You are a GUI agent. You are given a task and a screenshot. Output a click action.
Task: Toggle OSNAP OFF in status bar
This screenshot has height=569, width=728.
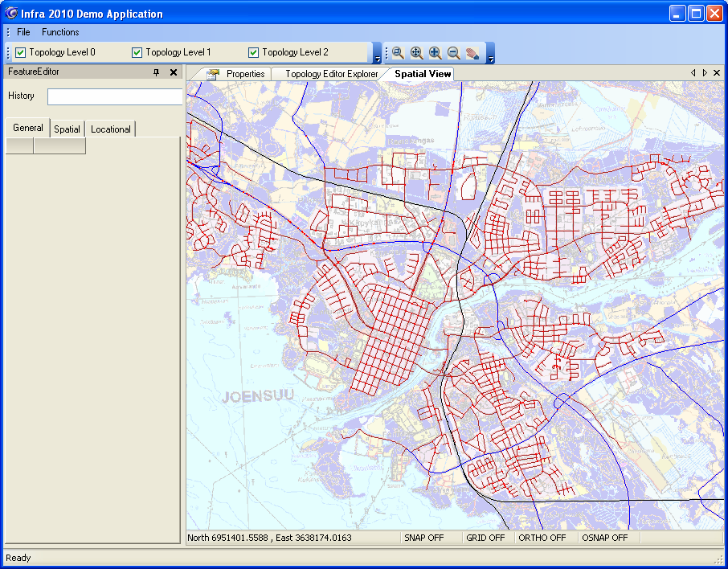coord(604,538)
